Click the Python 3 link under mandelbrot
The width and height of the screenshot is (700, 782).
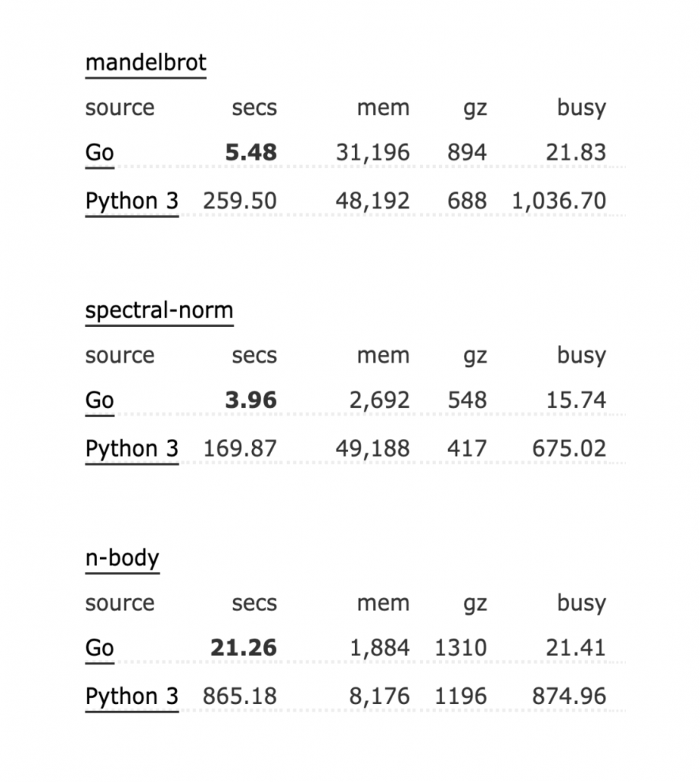(x=131, y=202)
